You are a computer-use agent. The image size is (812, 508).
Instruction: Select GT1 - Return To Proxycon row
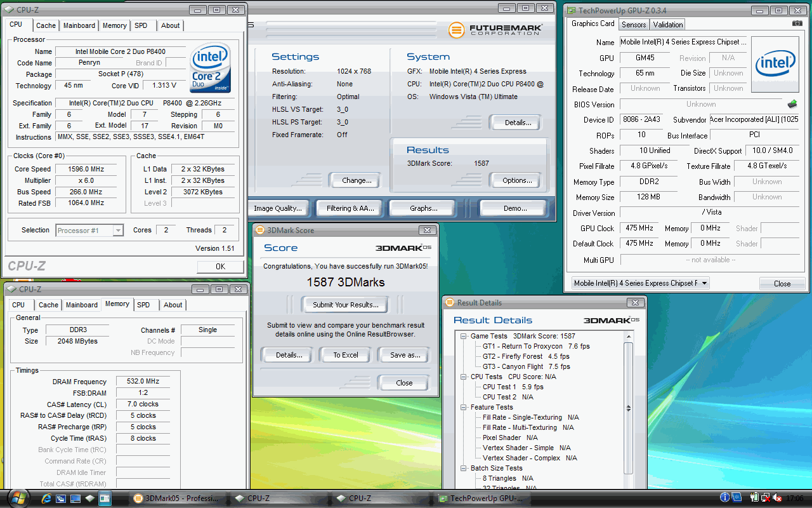point(536,347)
